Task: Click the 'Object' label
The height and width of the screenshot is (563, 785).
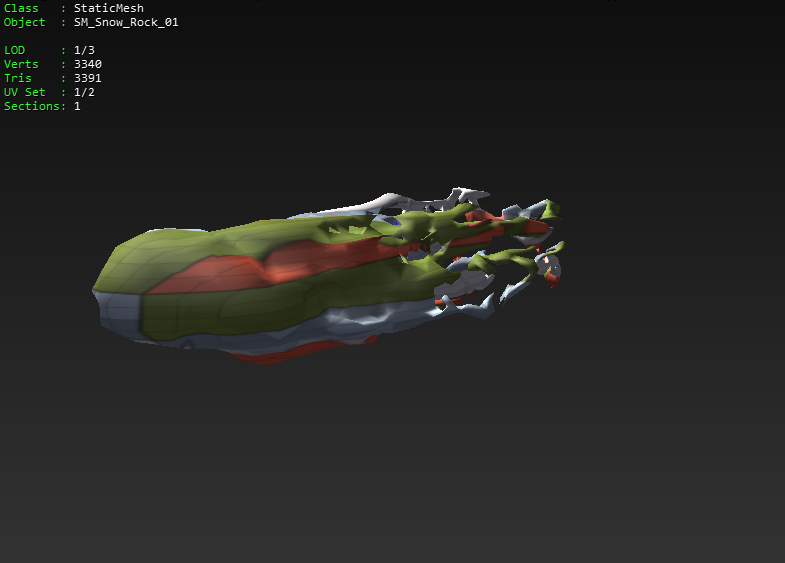Action: point(25,23)
